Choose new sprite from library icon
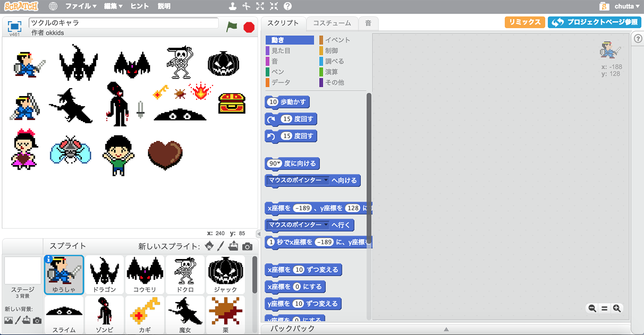 [209, 246]
